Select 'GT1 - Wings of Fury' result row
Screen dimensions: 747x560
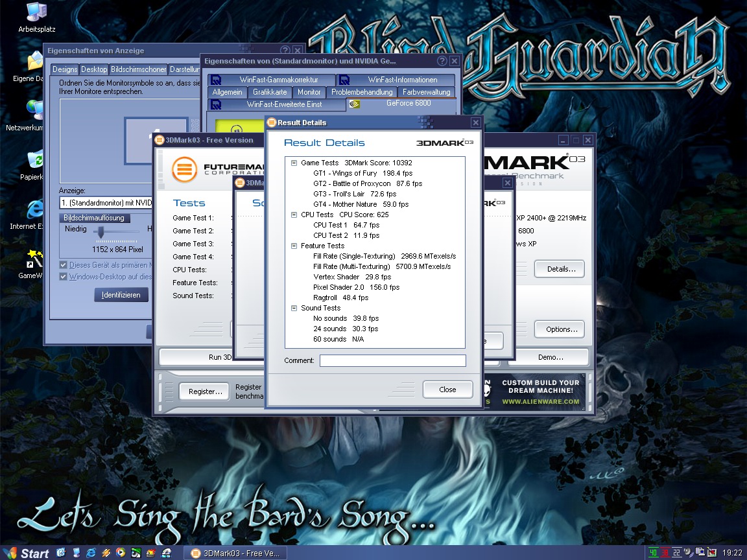tap(362, 173)
